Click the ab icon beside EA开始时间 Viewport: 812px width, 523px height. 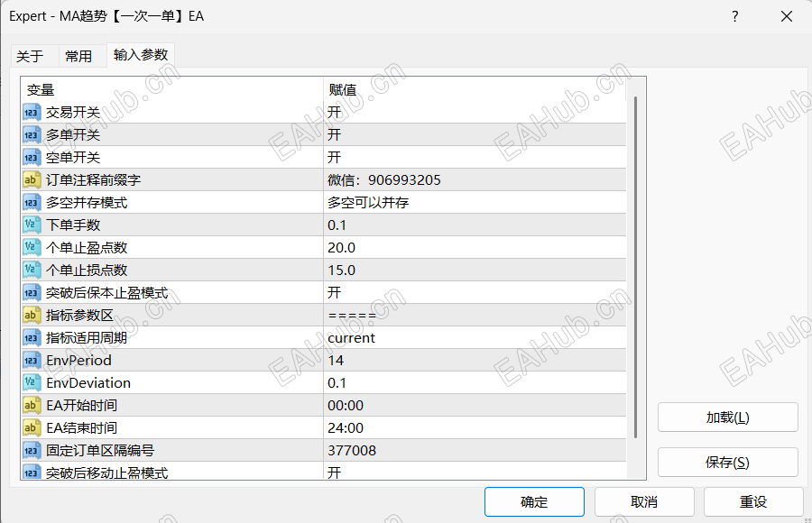[x=32, y=405]
